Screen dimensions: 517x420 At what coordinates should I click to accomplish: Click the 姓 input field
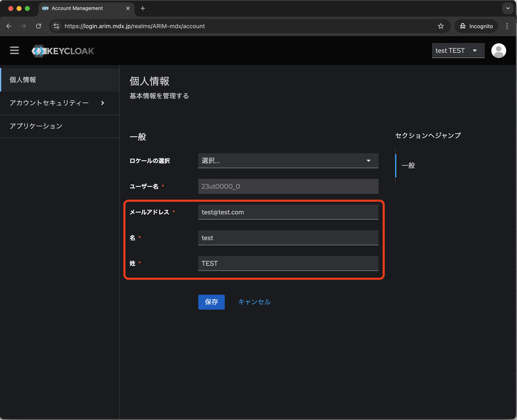[x=288, y=263]
